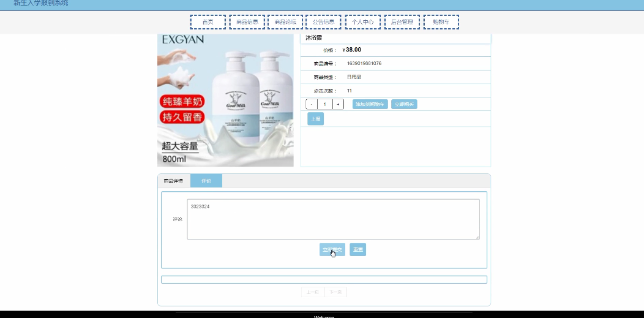Switch to the 评论 tab
Image resolution: width=644 pixels, height=318 pixels.
[x=206, y=181]
